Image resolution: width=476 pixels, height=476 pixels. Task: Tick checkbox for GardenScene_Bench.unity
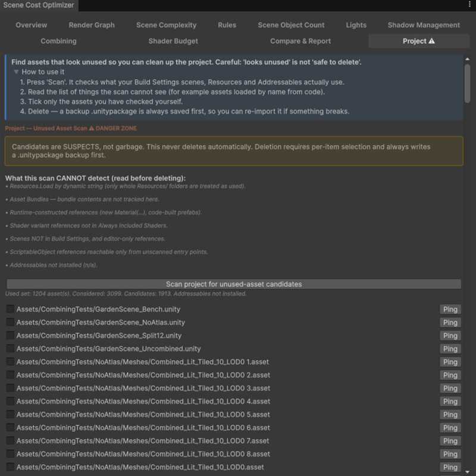click(x=10, y=309)
